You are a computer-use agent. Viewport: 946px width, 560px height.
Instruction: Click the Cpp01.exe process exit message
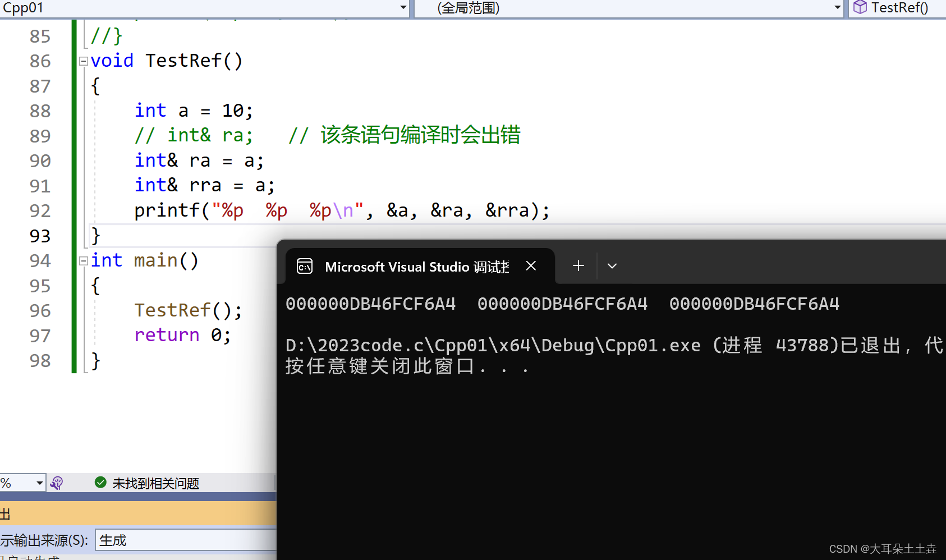point(616,345)
